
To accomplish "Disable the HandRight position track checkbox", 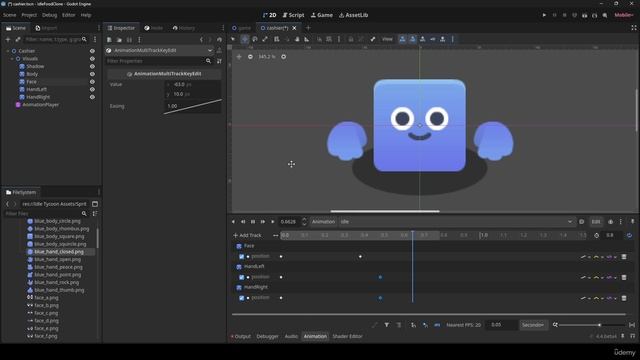I will tap(242, 298).
